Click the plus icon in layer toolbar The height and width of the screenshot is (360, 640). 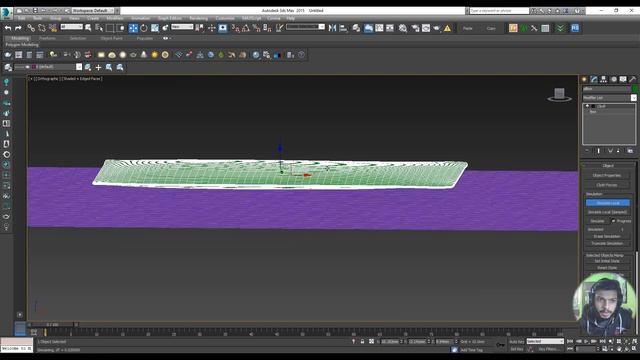[98, 67]
